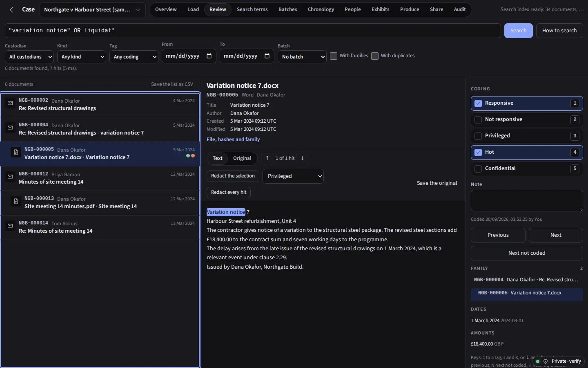588x368 pixels.
Task: Enable the With families checkbox
Action: (x=334, y=56)
